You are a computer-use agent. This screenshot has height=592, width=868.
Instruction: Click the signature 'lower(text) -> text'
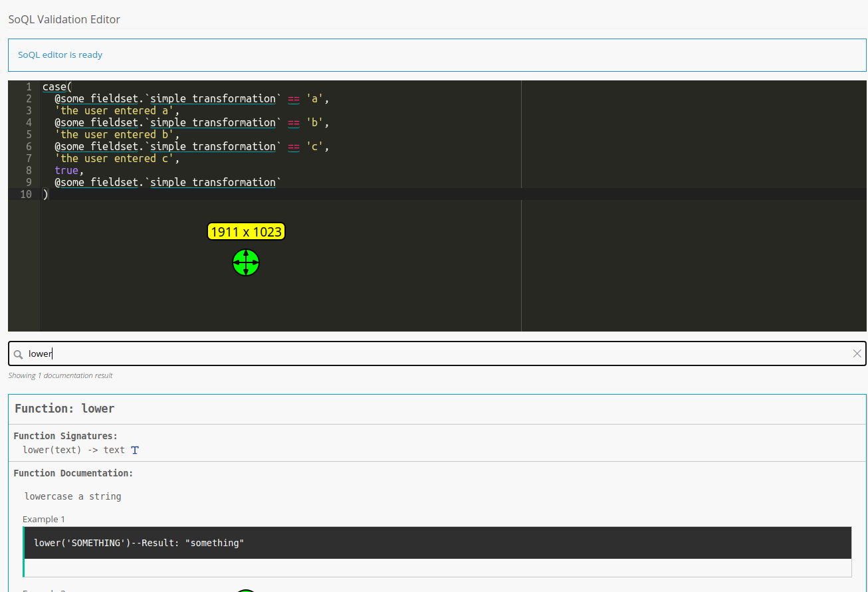click(x=74, y=450)
